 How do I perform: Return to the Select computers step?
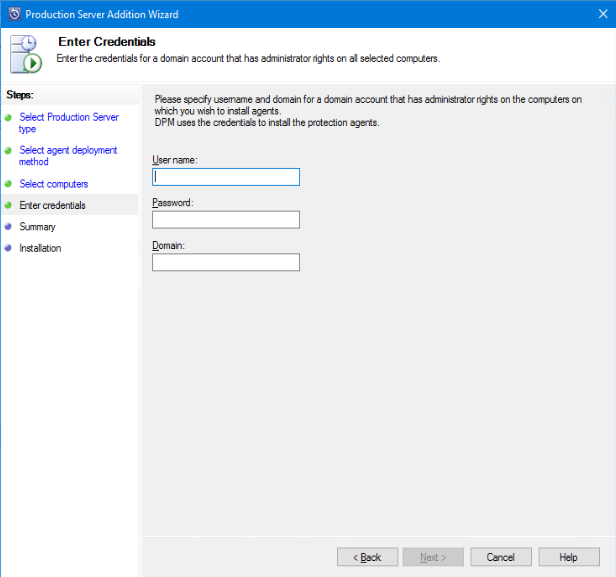pos(54,184)
